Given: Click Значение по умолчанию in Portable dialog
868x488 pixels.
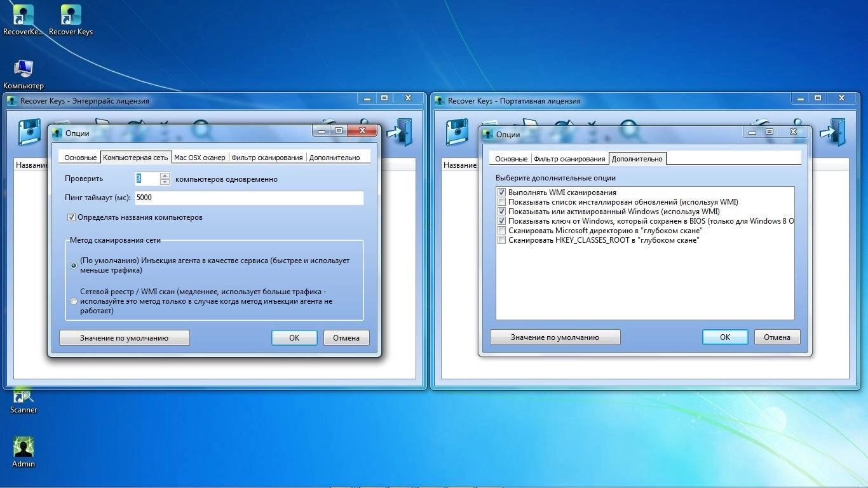Looking at the screenshot, I should tap(555, 337).
